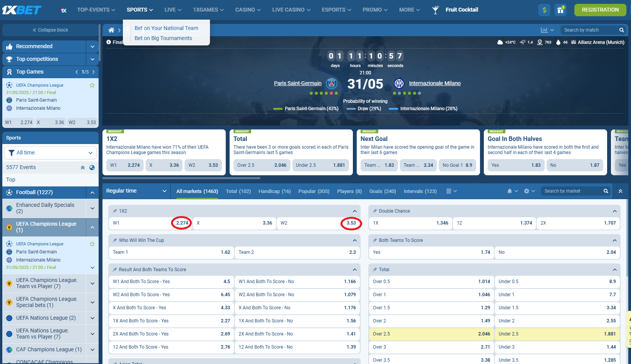Select W1 And Both To Score Yes 4.5
Screen dimensions: 631x364
[x=171, y=282]
